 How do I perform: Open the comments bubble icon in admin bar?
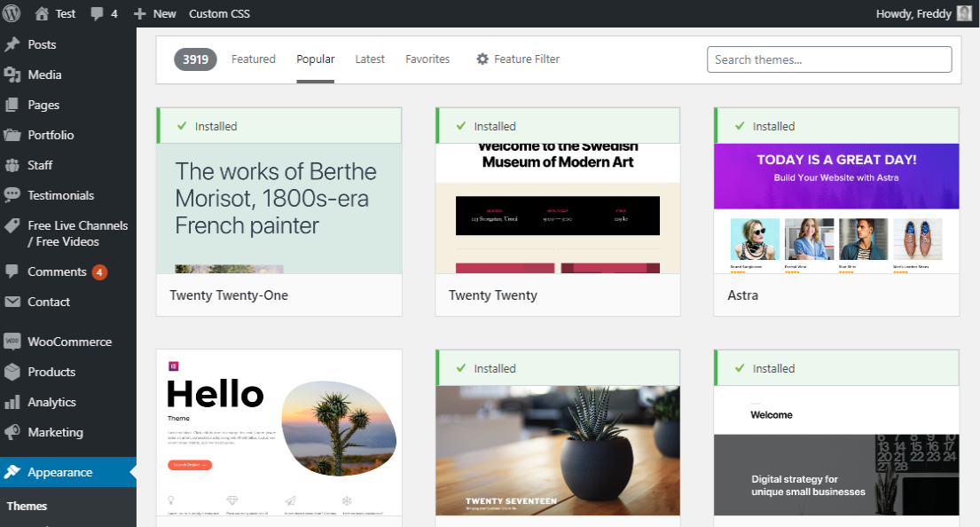point(97,14)
